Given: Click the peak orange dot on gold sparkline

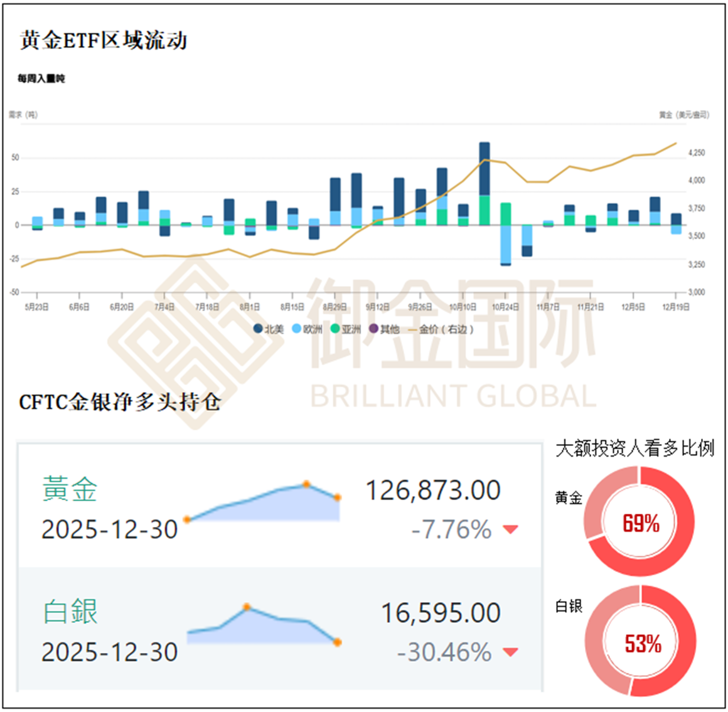Looking at the screenshot, I should point(306,484).
